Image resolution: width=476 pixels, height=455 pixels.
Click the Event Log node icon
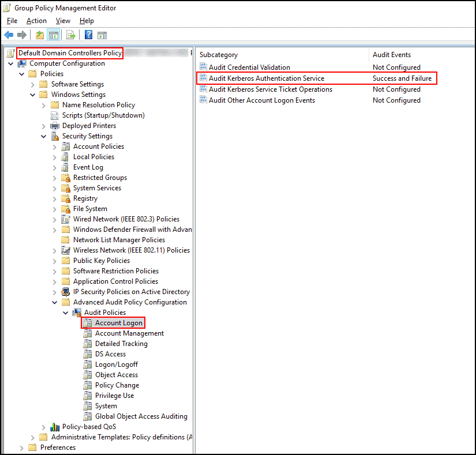(65, 167)
